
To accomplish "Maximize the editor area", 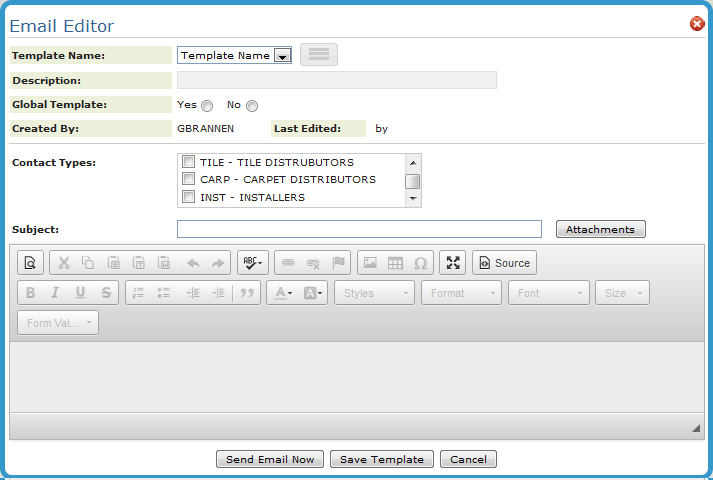I will (453, 263).
